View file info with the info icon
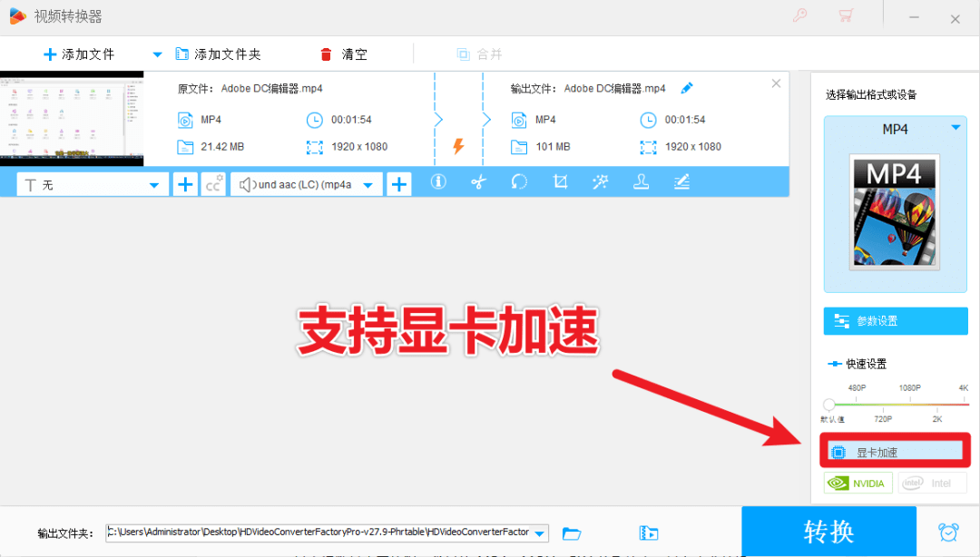 [x=438, y=181]
